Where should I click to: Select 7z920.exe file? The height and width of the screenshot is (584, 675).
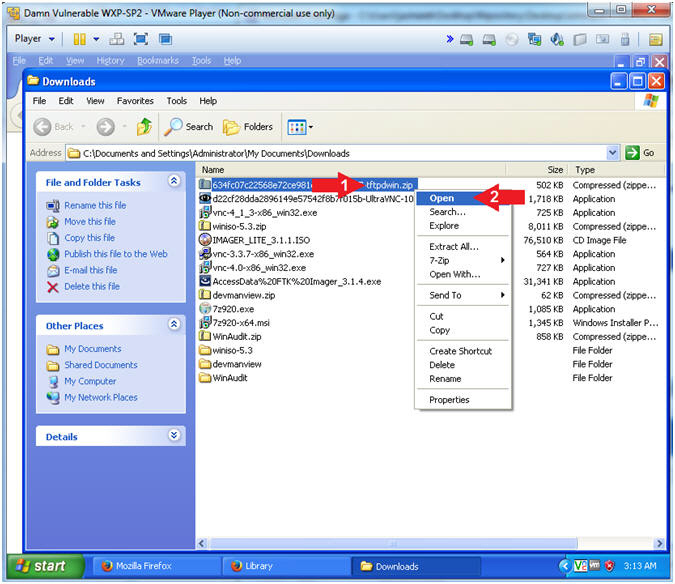click(x=233, y=309)
